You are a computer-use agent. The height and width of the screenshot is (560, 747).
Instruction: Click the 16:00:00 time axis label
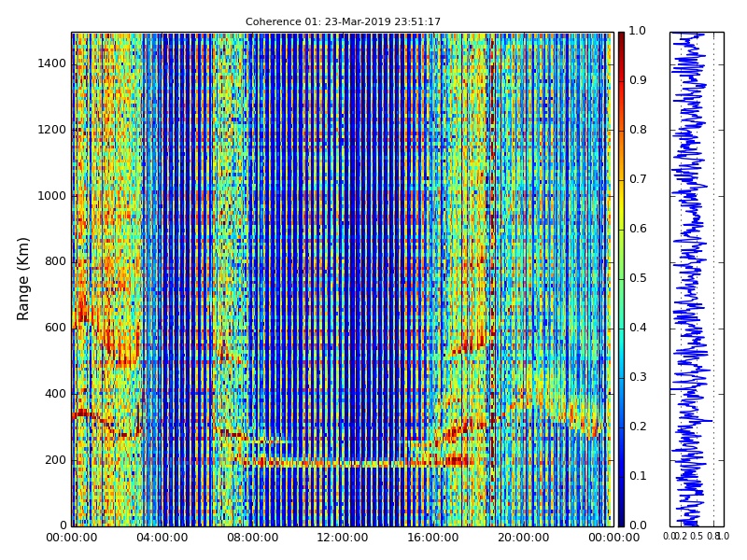pos(433,539)
